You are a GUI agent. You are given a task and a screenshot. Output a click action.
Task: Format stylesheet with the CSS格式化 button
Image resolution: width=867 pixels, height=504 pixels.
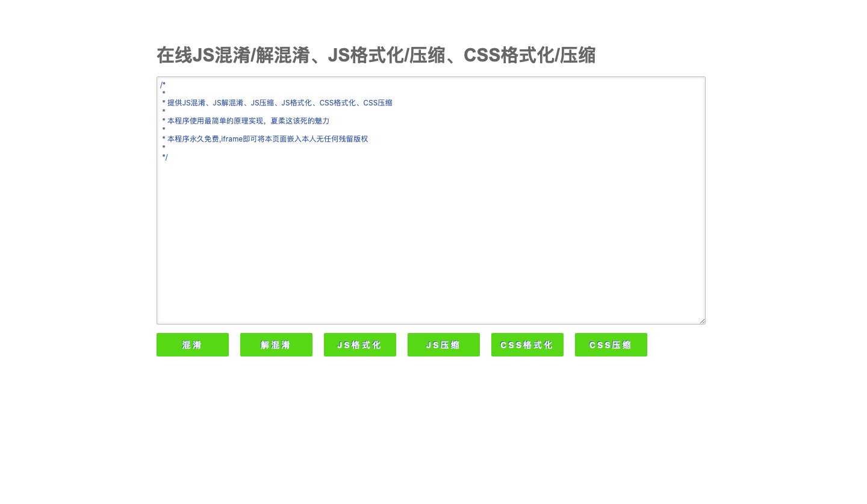(x=527, y=344)
